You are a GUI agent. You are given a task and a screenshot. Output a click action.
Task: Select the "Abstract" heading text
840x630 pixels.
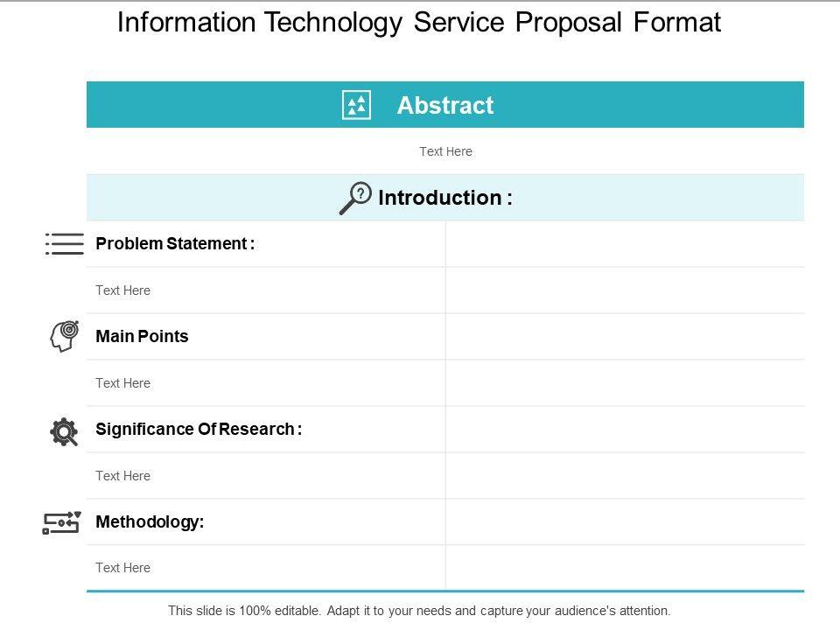pos(445,105)
